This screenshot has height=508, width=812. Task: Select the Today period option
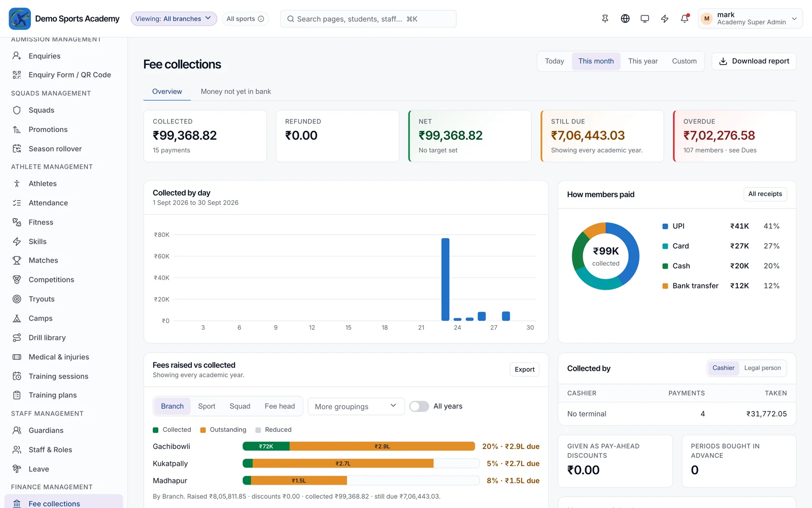tap(554, 61)
